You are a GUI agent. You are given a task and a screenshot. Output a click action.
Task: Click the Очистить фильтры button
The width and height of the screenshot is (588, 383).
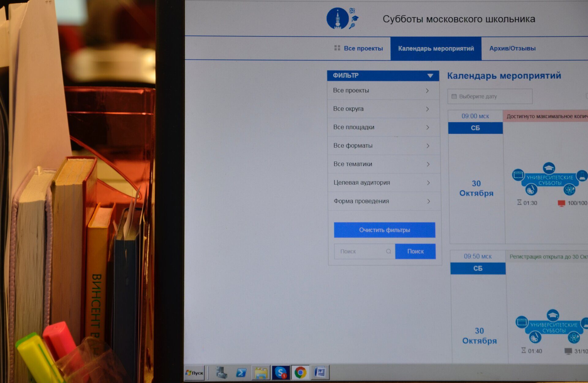point(384,230)
